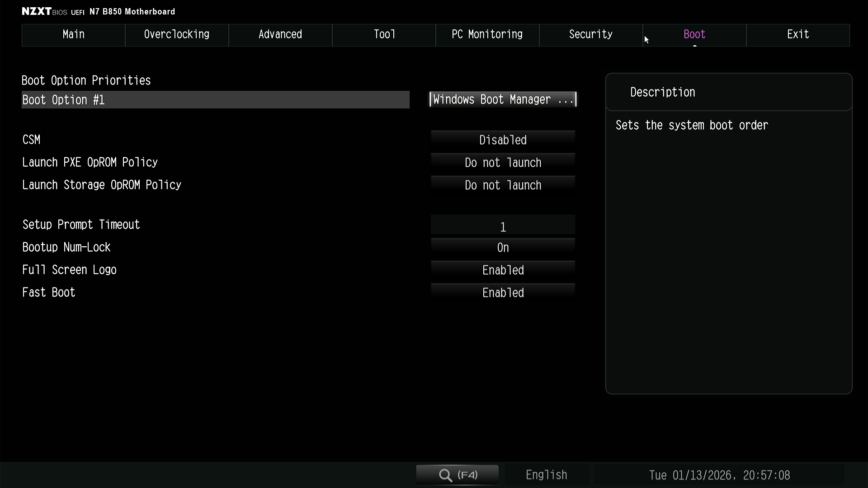Go to the Security tab
Image resolution: width=868 pixels, height=488 pixels.
coord(590,35)
